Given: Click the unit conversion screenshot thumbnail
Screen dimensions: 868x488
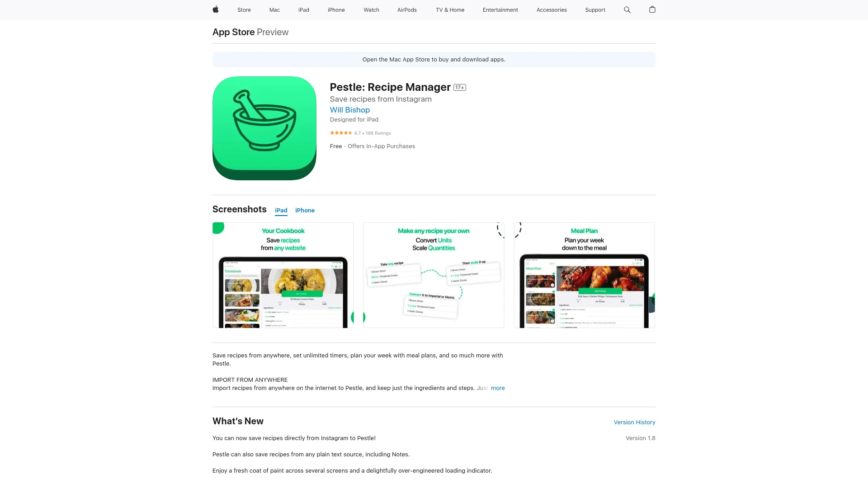Looking at the screenshot, I should click(x=434, y=275).
